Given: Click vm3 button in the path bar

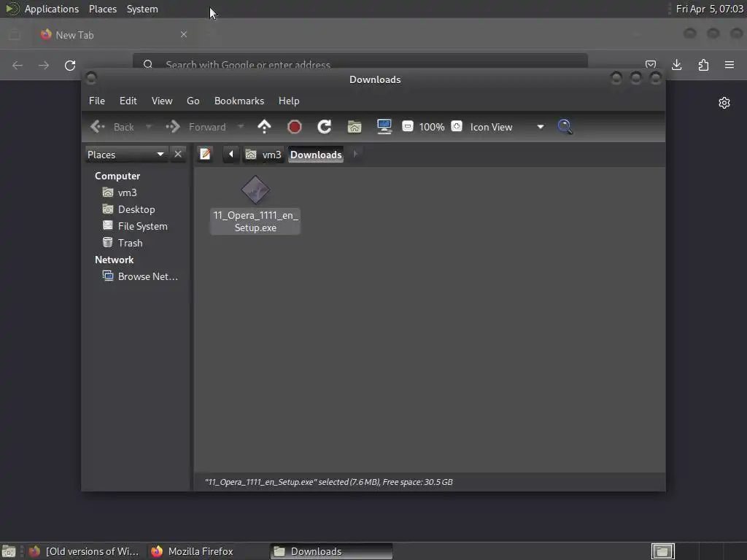Looking at the screenshot, I should tap(263, 155).
